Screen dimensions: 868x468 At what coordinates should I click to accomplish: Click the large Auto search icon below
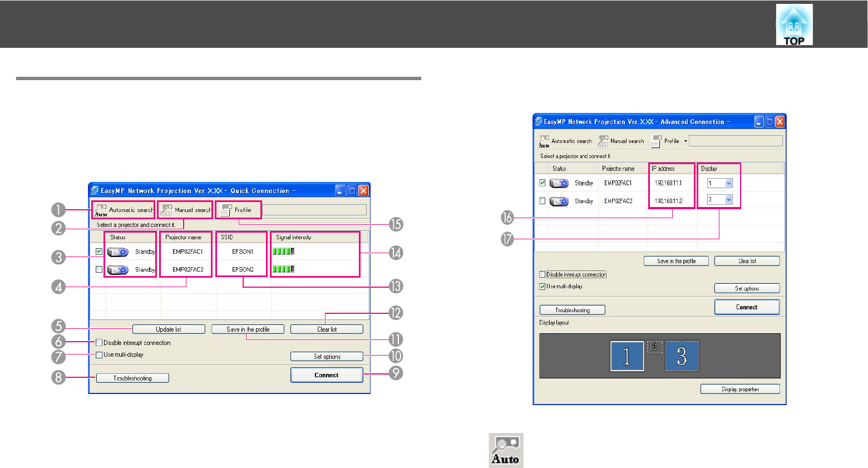click(506, 450)
